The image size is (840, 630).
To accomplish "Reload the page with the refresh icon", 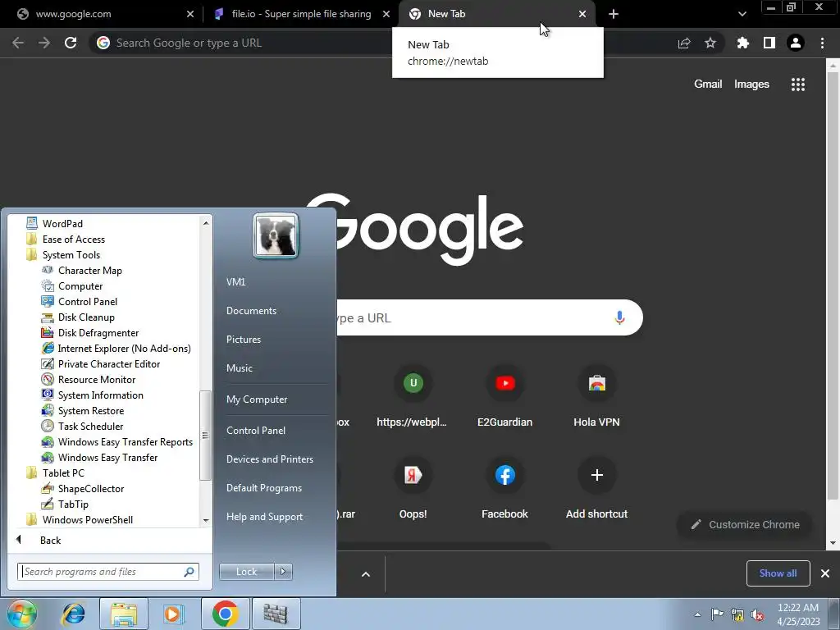I will click(x=71, y=43).
